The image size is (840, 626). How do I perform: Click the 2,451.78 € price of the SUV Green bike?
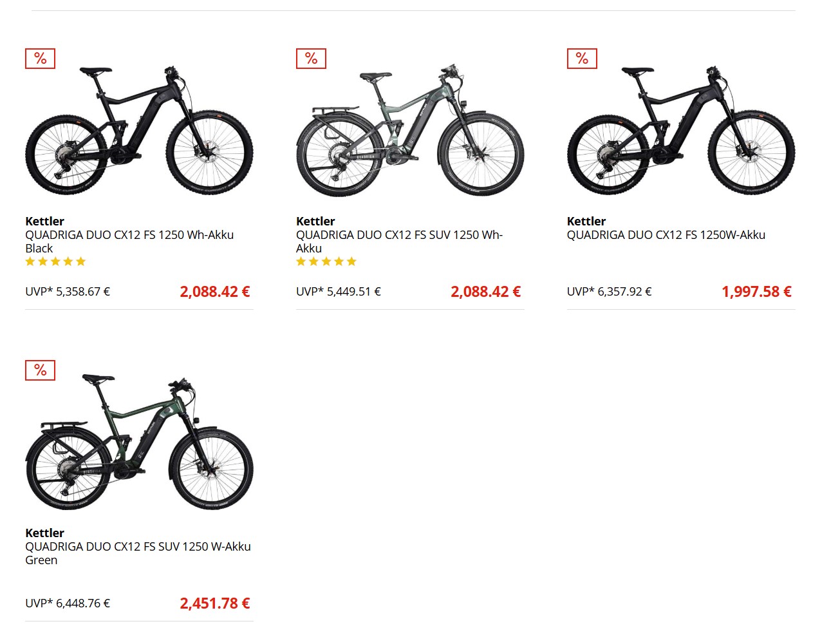tap(215, 603)
